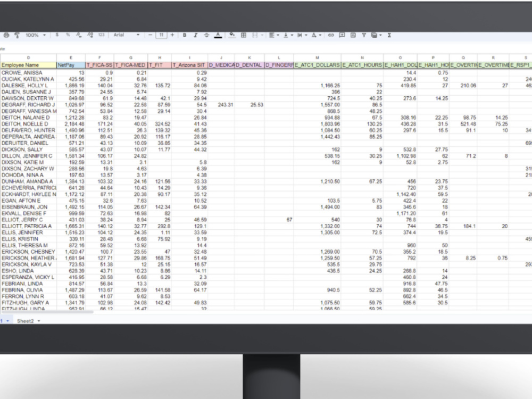Select the ERICKSON, CHESNEY cell
Image resolution: width=532 pixels, height=399 pixels.
pos(28,252)
